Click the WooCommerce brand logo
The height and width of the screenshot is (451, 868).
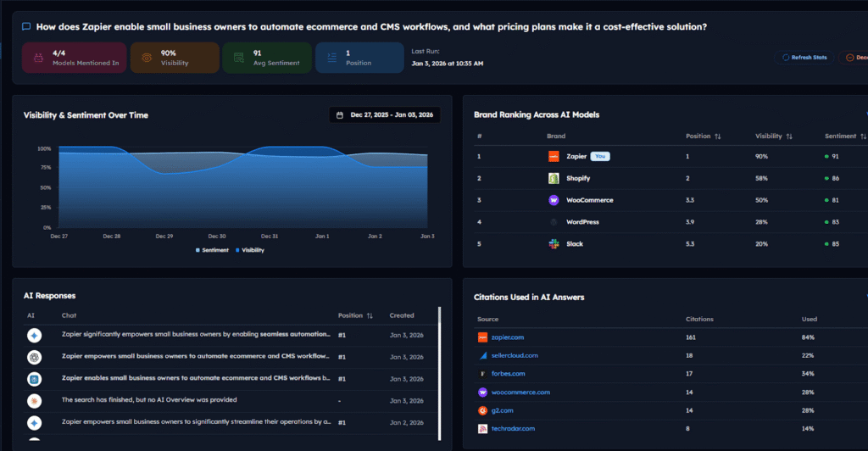coord(554,200)
